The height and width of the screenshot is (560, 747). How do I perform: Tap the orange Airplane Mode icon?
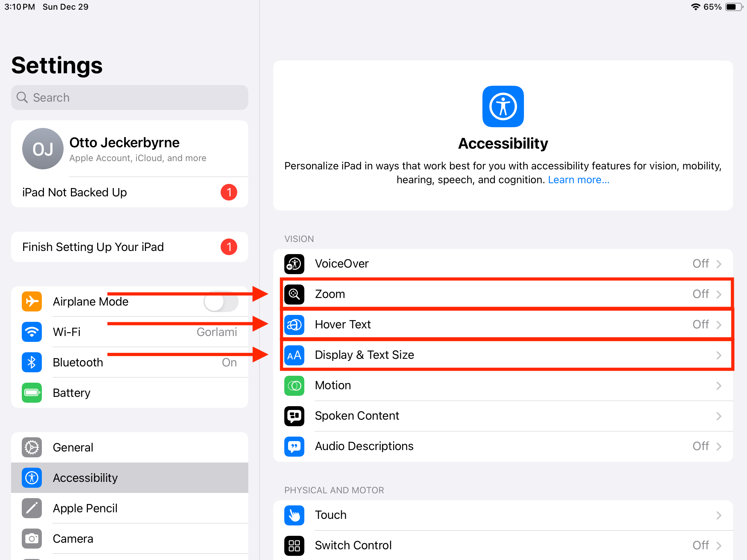[32, 301]
